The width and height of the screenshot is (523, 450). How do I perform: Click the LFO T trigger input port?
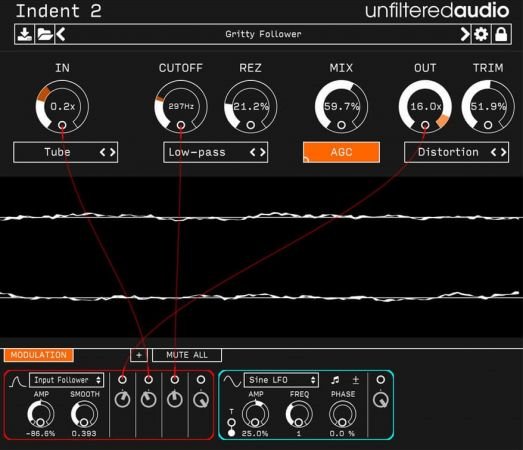[x=231, y=423]
